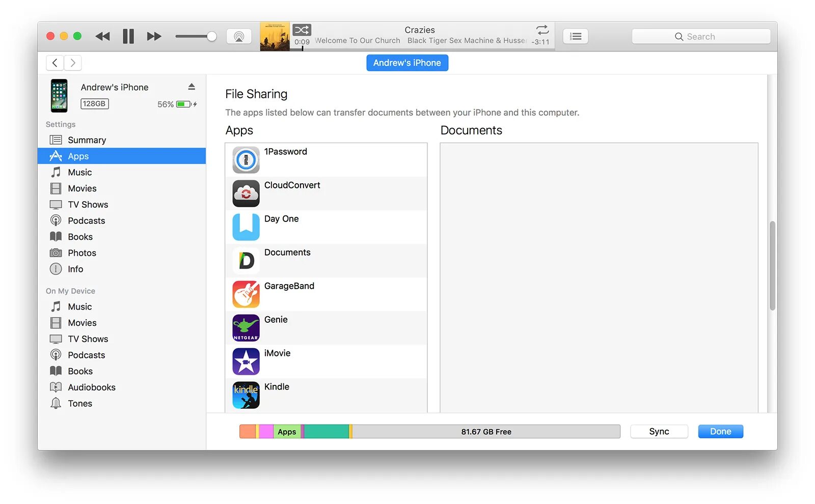This screenshot has width=815, height=504.
Task: Focus the Search field
Action: tap(701, 37)
